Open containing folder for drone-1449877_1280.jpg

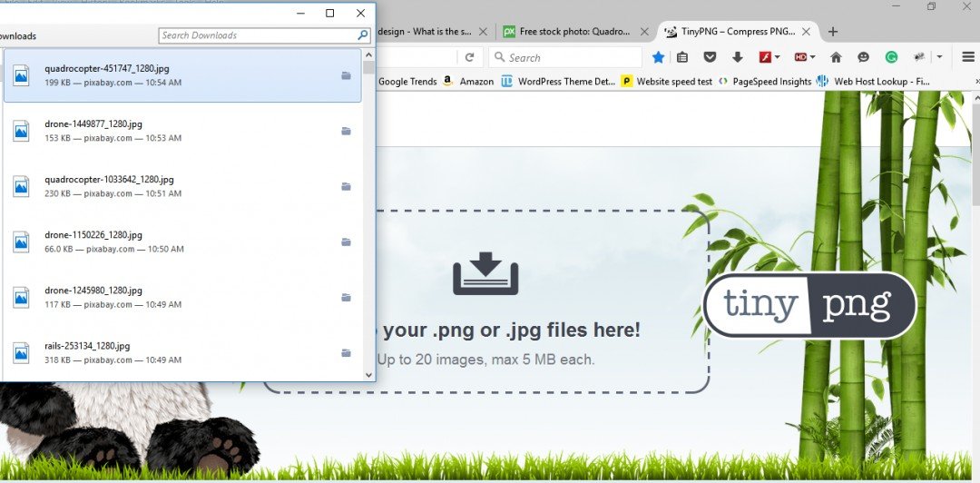[347, 132]
